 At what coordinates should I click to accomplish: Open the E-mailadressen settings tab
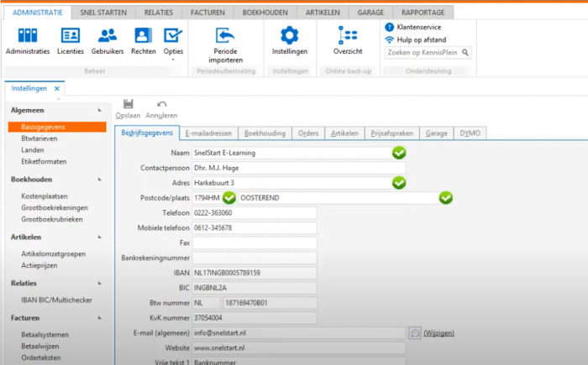point(208,133)
